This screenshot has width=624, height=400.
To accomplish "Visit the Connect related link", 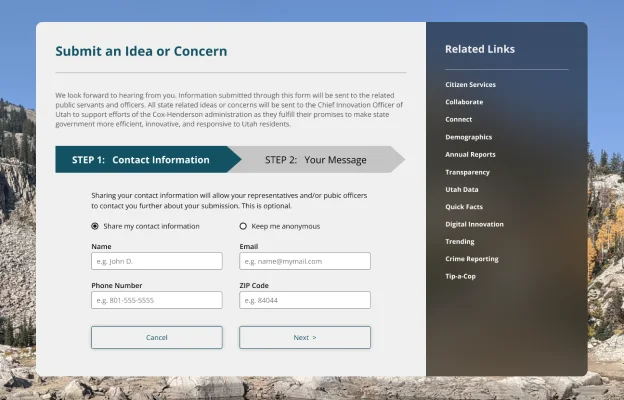I will click(x=458, y=119).
